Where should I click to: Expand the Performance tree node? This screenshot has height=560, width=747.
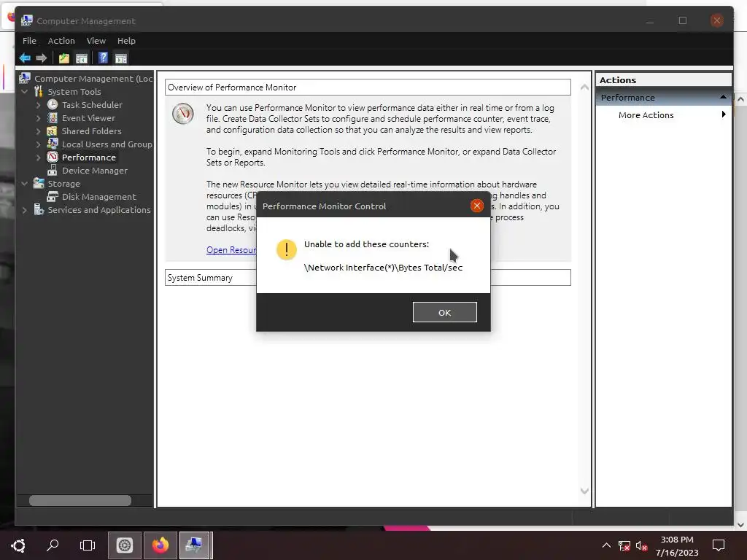pos(39,157)
